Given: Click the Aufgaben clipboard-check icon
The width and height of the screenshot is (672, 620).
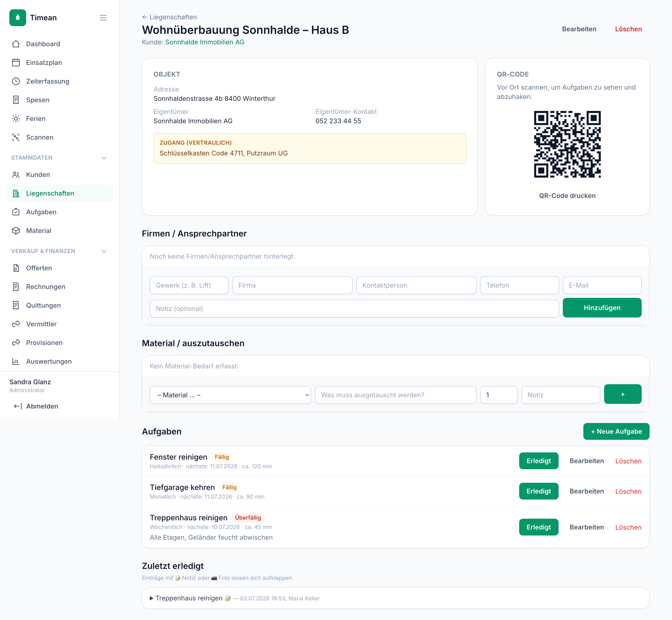Looking at the screenshot, I should (16, 212).
